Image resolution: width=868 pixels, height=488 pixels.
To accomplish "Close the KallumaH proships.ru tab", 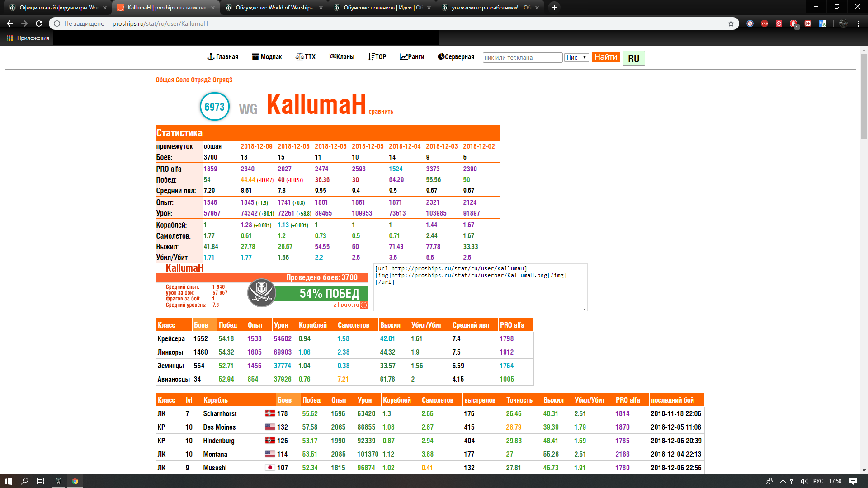I will [x=213, y=8].
